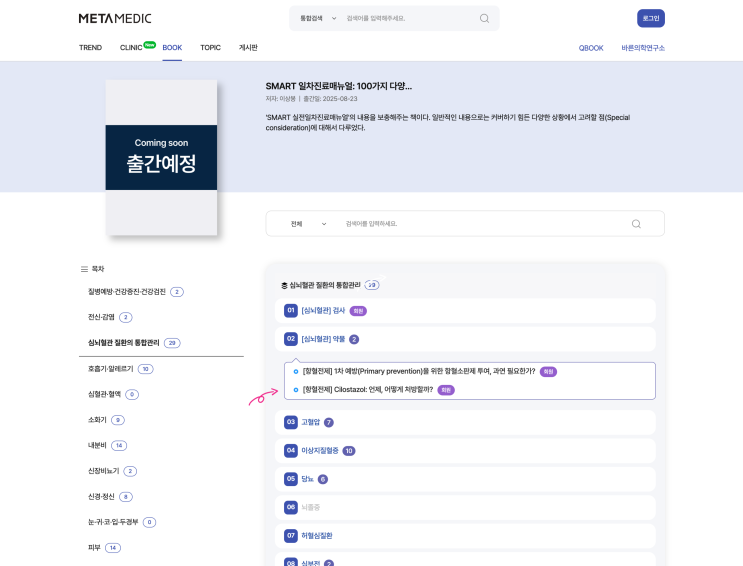Open the CLINIC menu tab
The width and height of the screenshot is (743, 566).
point(131,47)
